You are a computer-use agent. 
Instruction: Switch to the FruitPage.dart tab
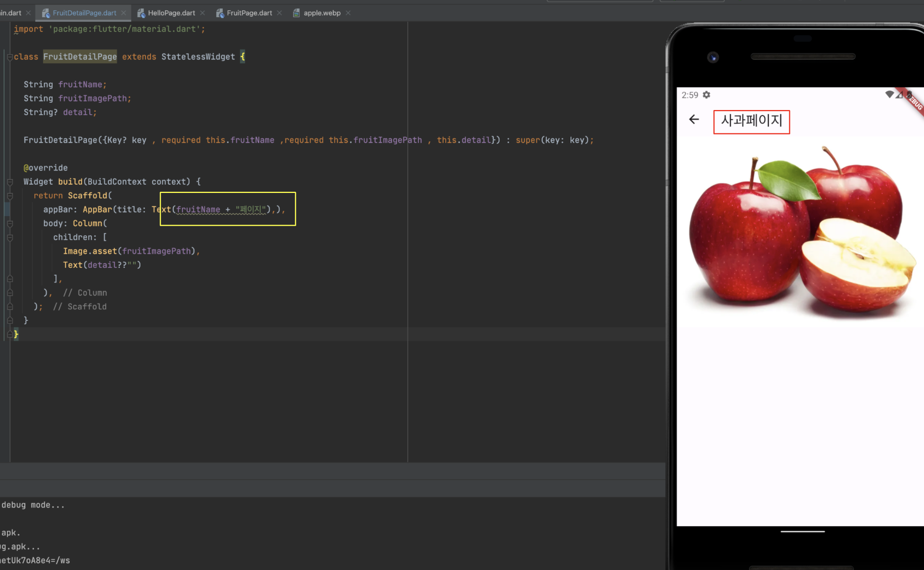(x=249, y=13)
